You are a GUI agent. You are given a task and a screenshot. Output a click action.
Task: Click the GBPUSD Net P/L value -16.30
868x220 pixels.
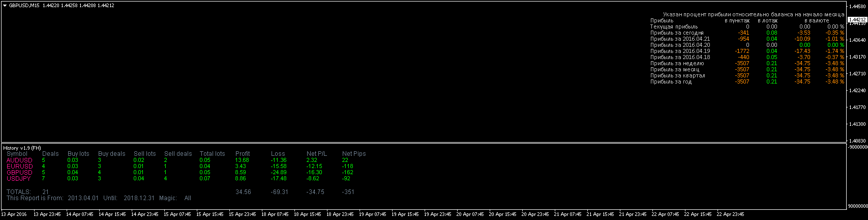pos(314,173)
